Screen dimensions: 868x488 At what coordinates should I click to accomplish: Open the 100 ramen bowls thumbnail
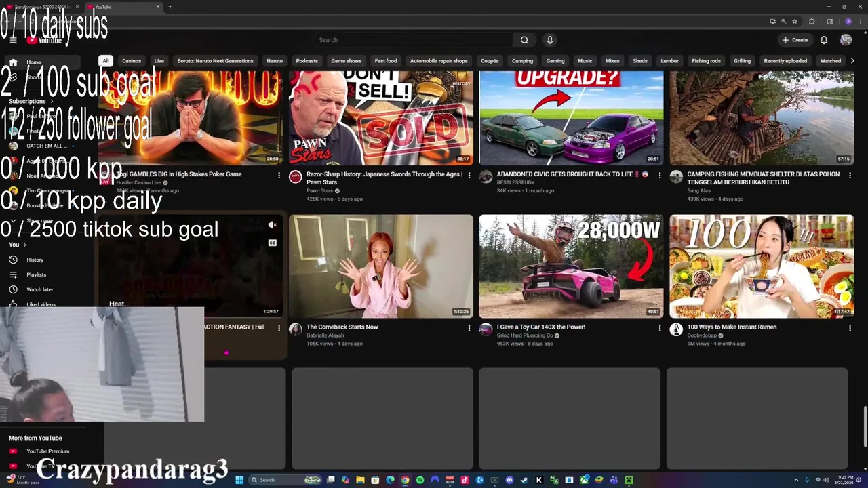(762, 266)
